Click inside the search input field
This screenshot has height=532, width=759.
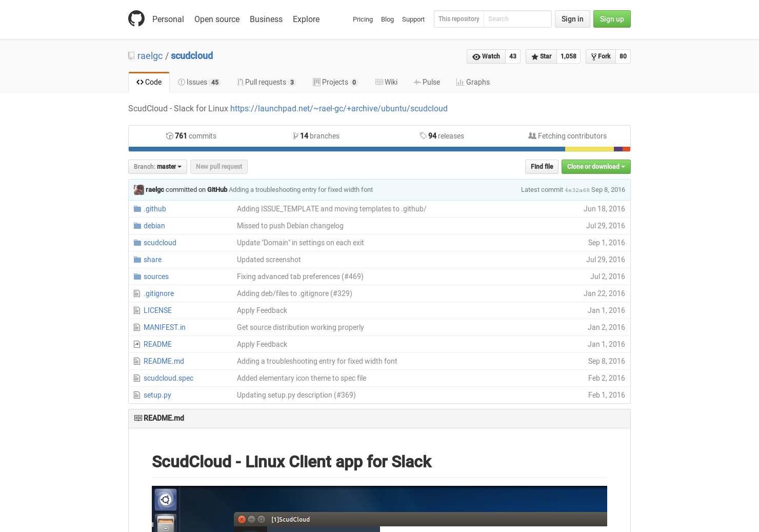click(x=515, y=19)
